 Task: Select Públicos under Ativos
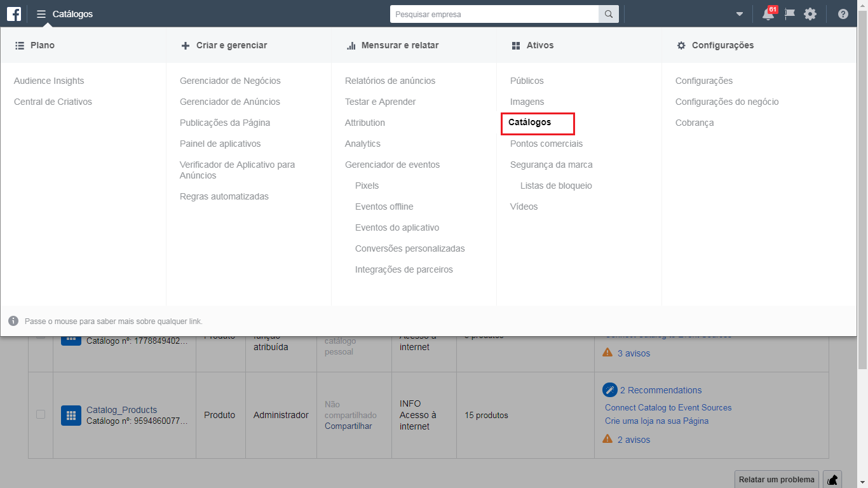(x=527, y=81)
